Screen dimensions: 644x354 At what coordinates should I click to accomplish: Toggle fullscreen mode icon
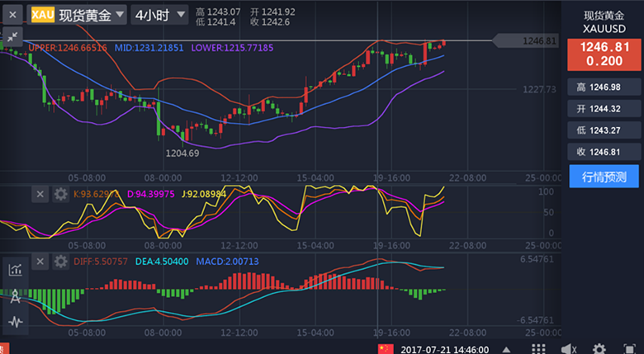click(628, 349)
